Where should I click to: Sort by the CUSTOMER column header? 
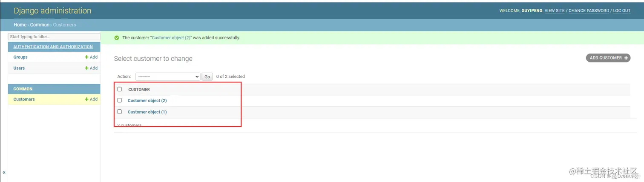pos(139,90)
